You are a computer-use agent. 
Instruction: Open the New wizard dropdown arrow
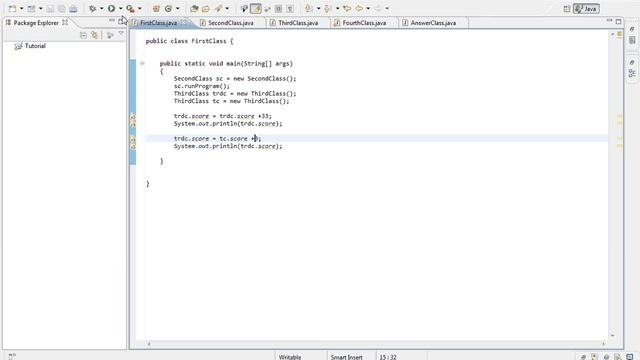22,8
